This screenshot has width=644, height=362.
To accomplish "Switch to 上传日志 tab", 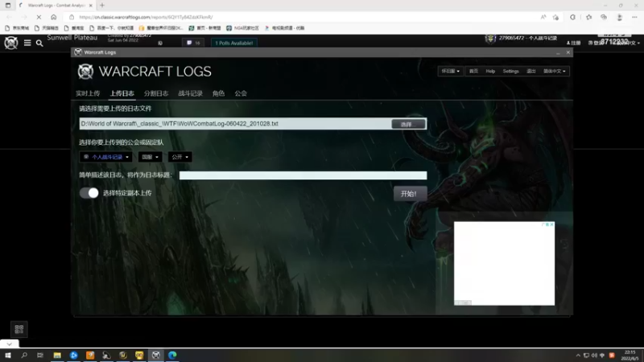I will coord(122,93).
